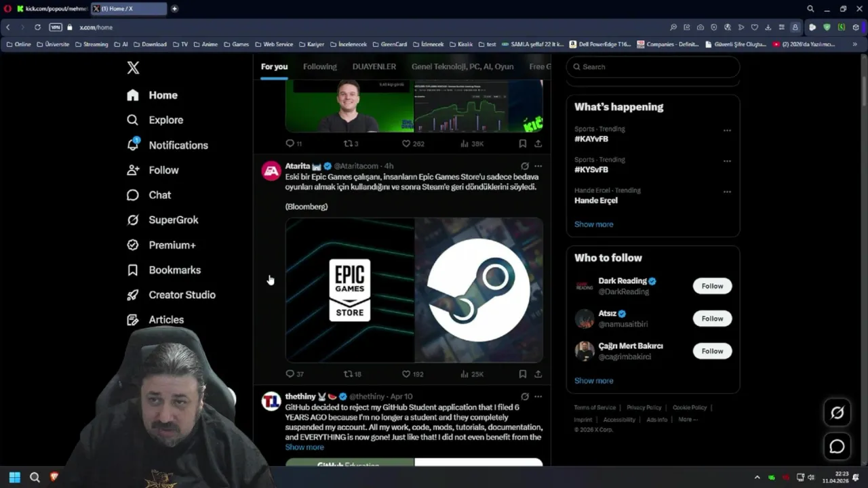Open Chat from the sidebar
Viewport: 868px width, 488px height.
[x=149, y=195]
